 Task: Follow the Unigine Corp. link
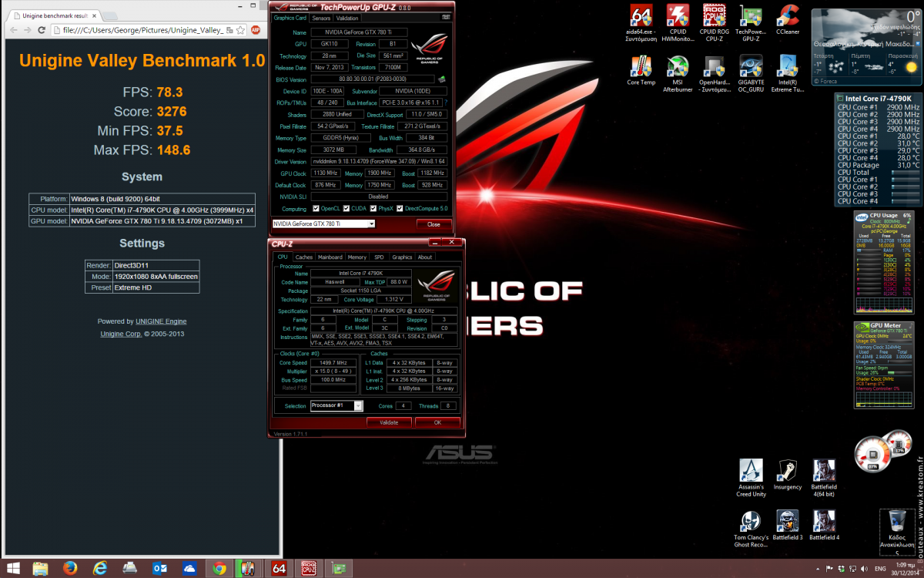click(121, 334)
